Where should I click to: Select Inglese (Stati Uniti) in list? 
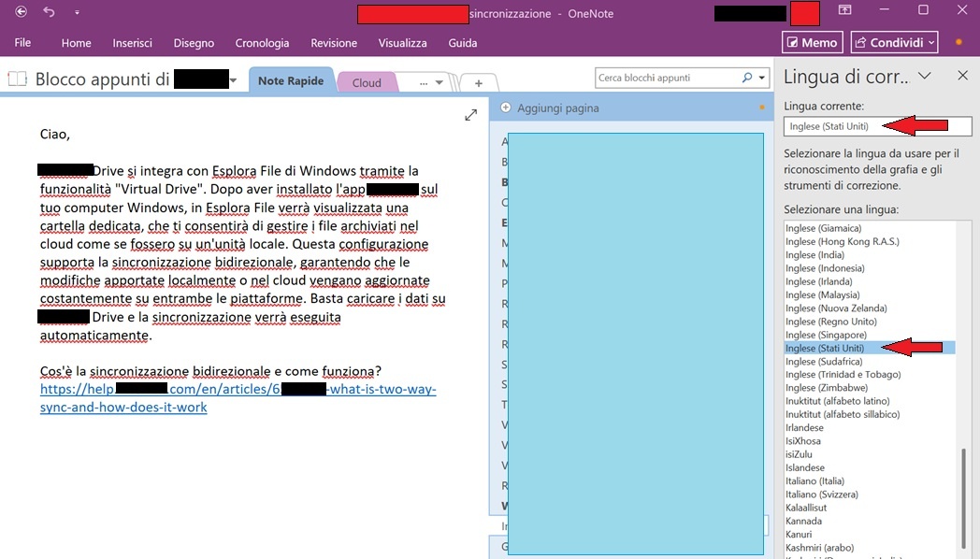pyautogui.click(x=870, y=348)
